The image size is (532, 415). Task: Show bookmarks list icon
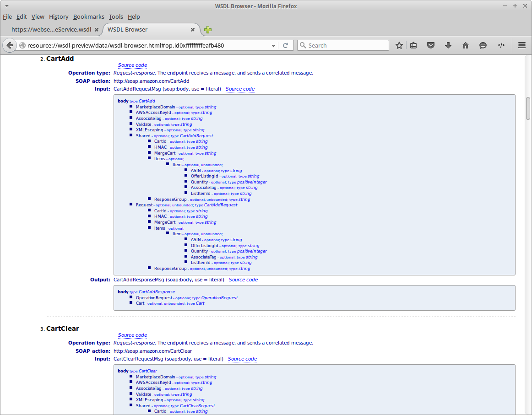413,45
